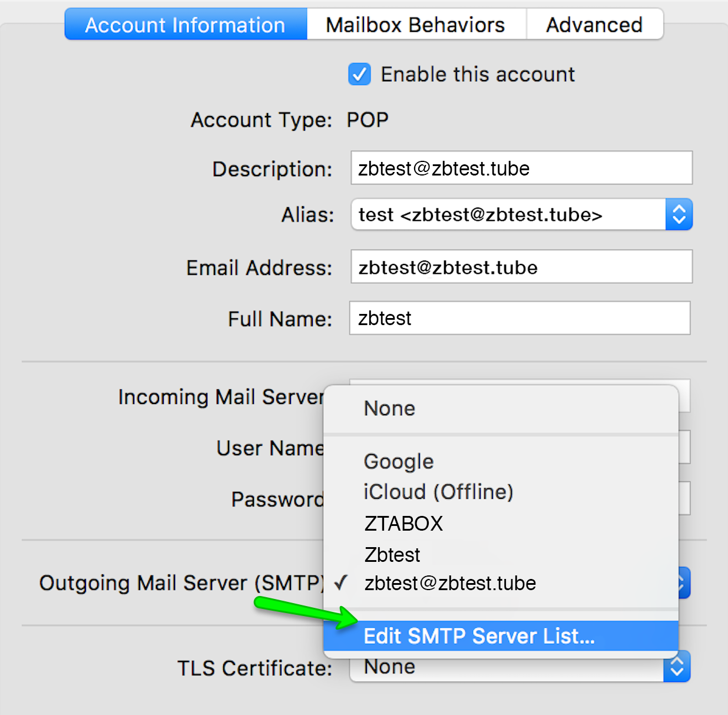Click the Full Name input field
The image size is (728, 715).
(519, 319)
